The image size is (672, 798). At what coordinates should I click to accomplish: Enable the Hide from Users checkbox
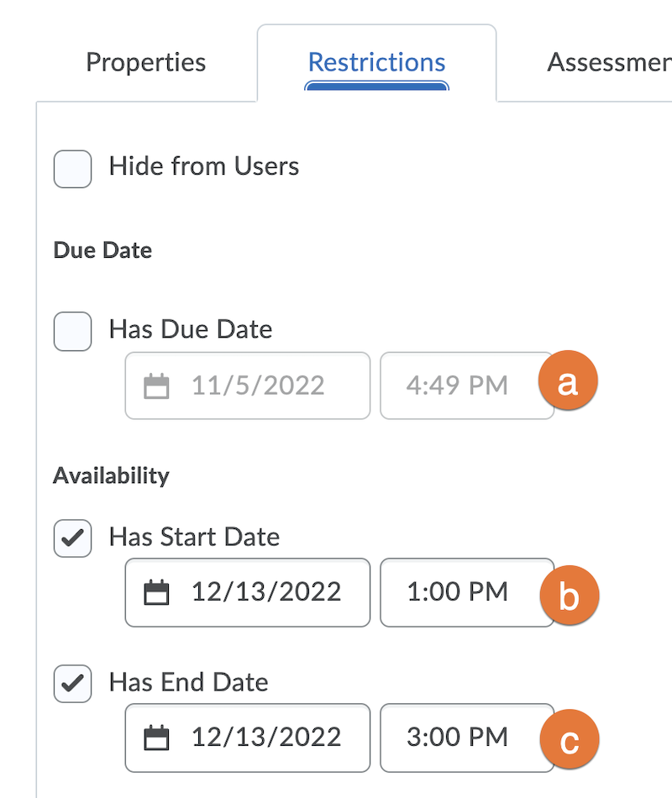click(x=73, y=169)
